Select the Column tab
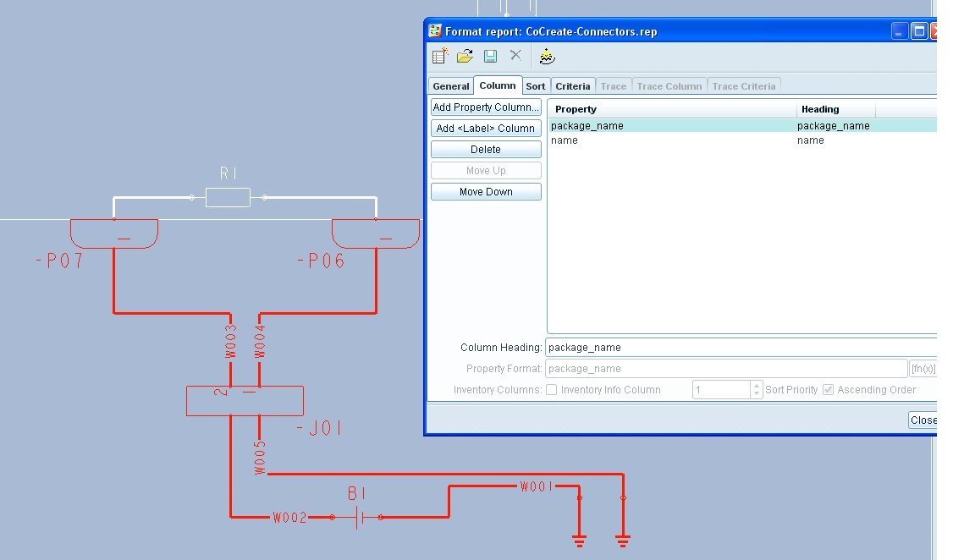 point(498,85)
